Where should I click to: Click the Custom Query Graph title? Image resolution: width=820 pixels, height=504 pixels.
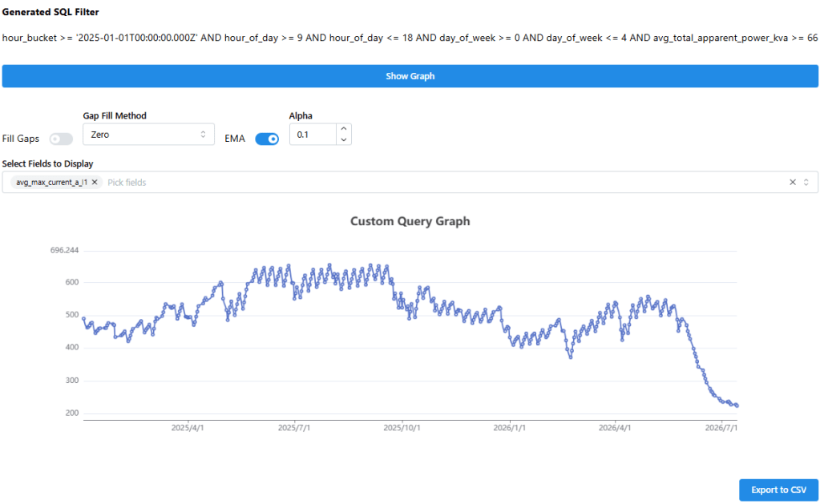[x=410, y=221]
